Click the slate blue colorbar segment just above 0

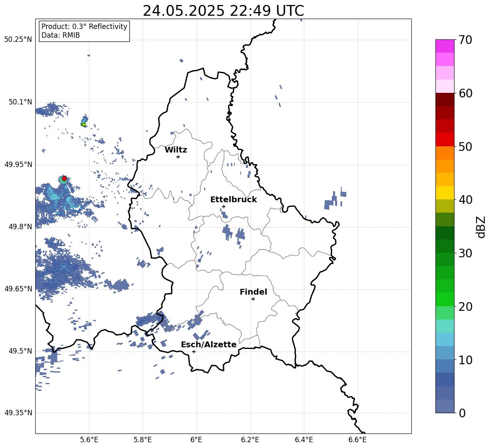click(445, 406)
